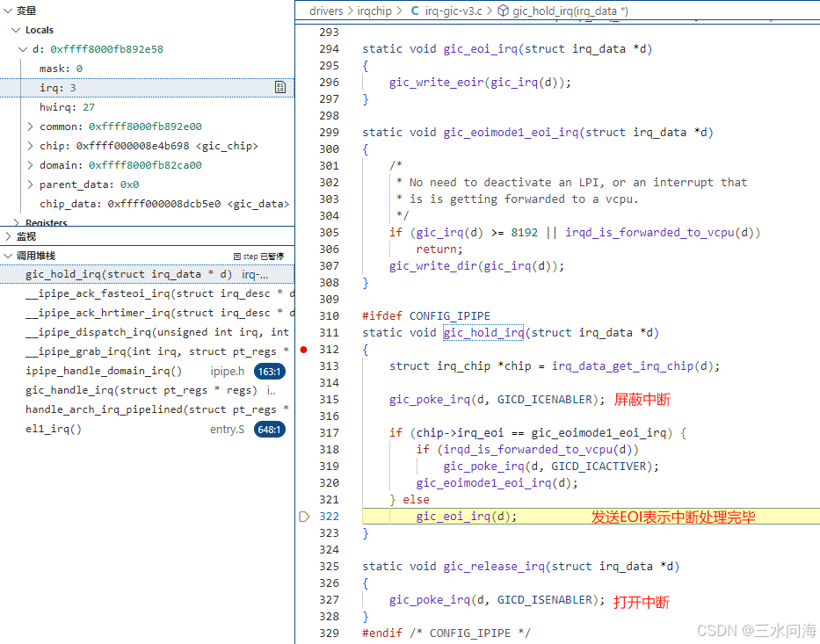Image resolution: width=820 pixels, height=644 pixels.
Task: Expand the parent_data member
Action: [x=30, y=185]
